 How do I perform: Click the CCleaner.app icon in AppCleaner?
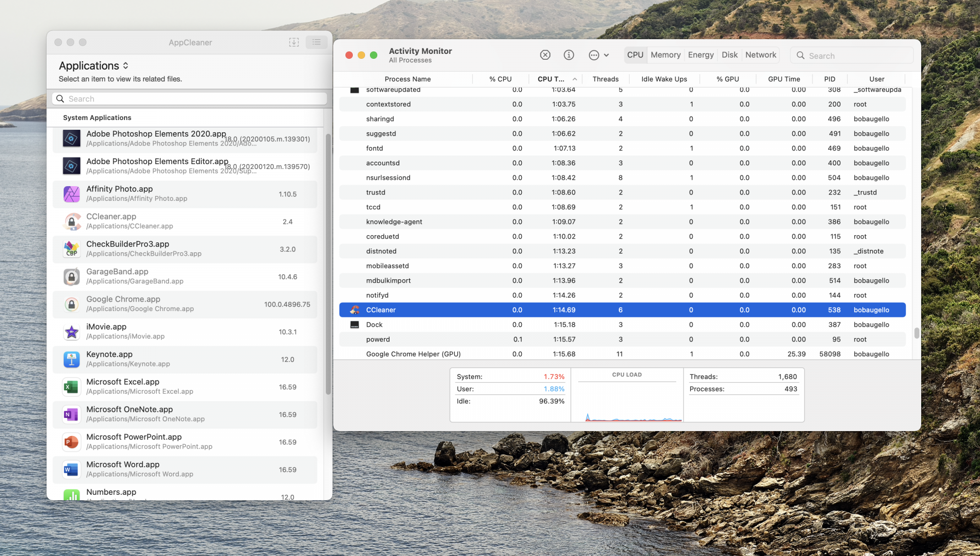point(72,221)
